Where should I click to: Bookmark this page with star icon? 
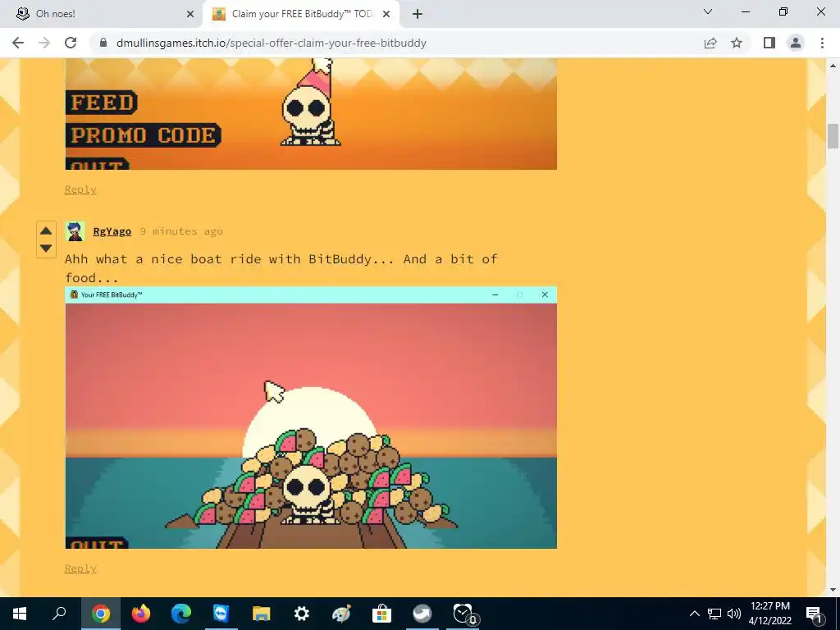coord(737,43)
